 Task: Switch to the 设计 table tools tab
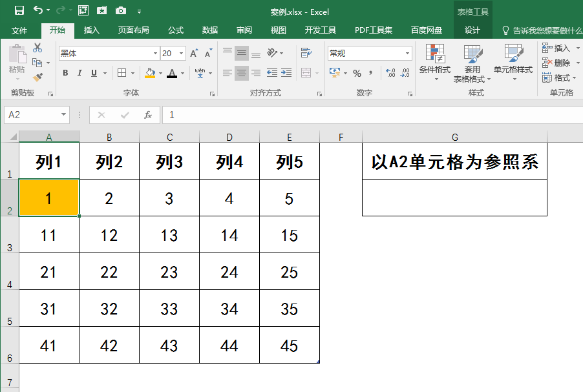click(x=472, y=30)
